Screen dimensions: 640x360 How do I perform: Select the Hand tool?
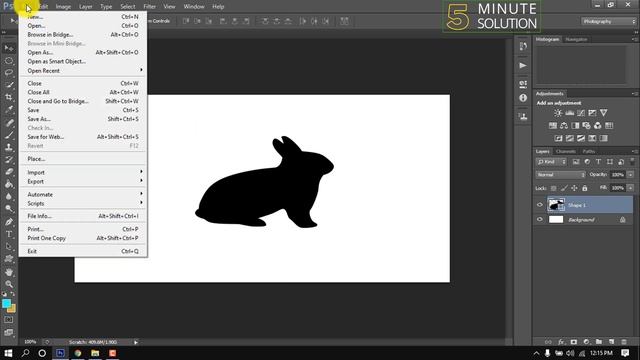point(9,272)
